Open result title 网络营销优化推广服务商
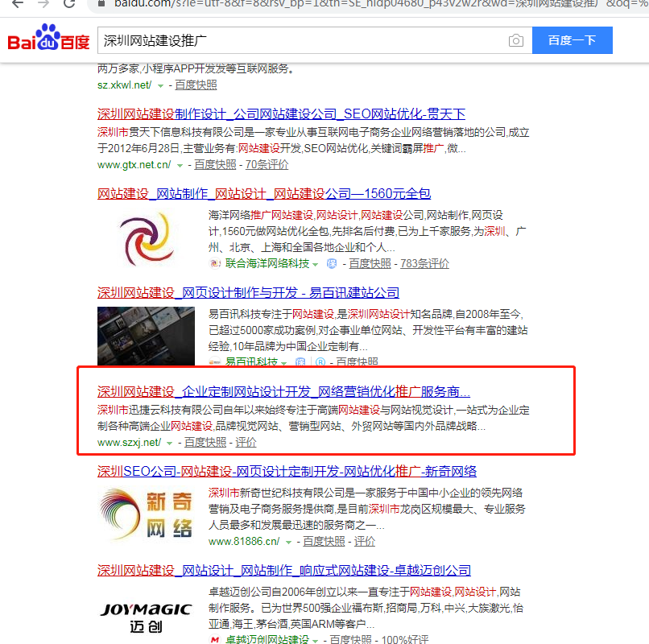 pyautogui.click(x=284, y=391)
